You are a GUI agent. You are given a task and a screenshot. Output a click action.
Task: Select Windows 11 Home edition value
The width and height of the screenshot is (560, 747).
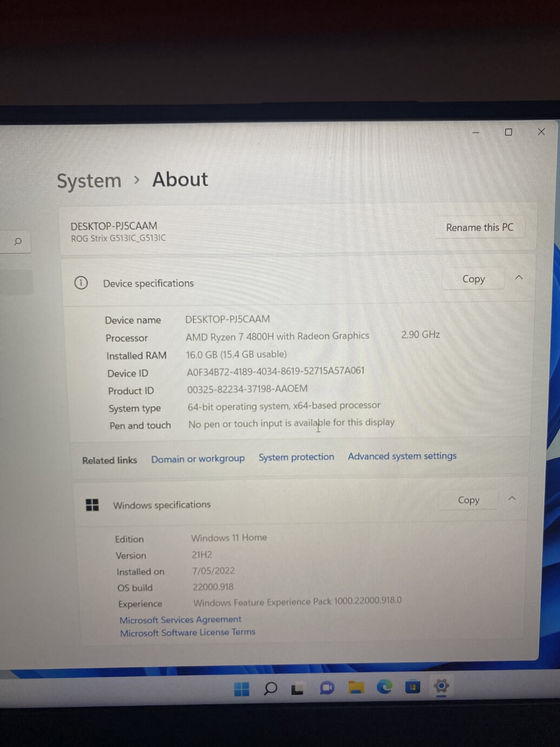tap(229, 538)
